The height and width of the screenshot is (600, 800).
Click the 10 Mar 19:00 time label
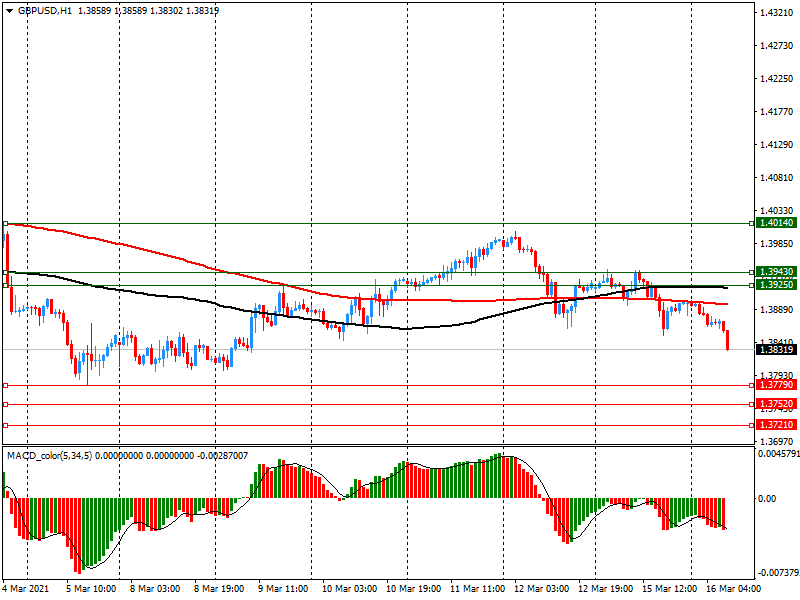[414, 589]
